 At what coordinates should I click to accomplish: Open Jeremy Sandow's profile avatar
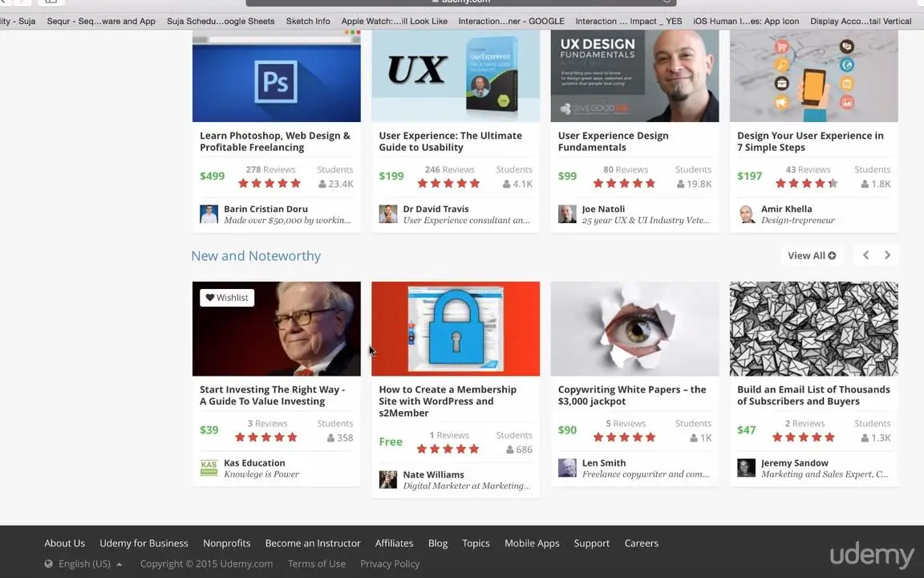coord(746,468)
